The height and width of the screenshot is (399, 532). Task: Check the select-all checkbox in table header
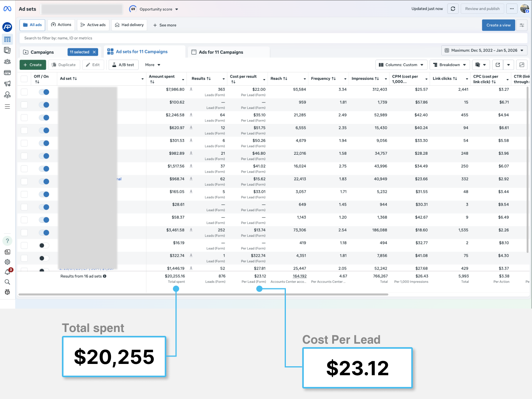click(24, 79)
